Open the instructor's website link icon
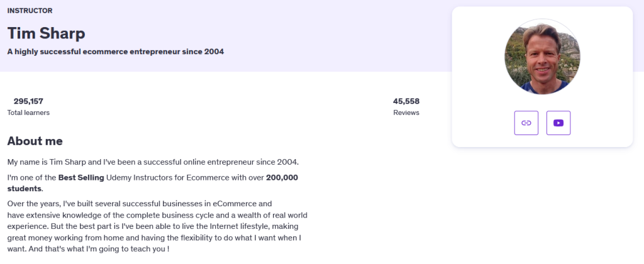This screenshot has width=644, height=264. click(x=526, y=123)
